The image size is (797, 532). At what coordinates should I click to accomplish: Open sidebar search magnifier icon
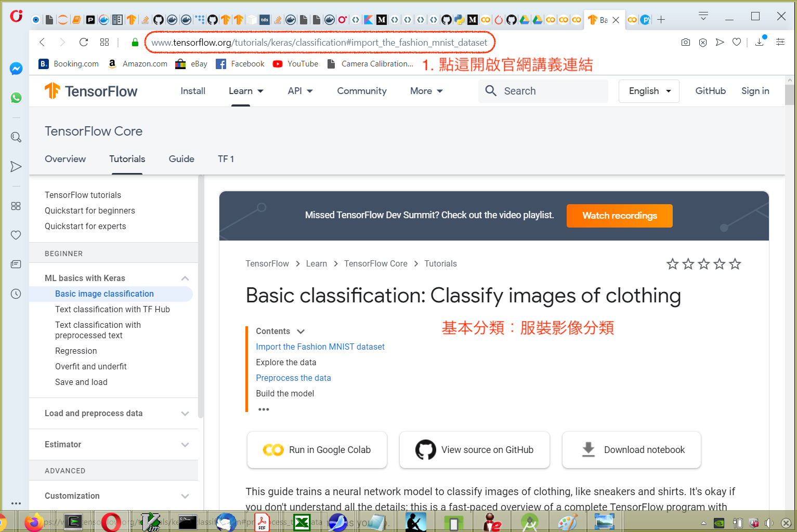point(16,137)
